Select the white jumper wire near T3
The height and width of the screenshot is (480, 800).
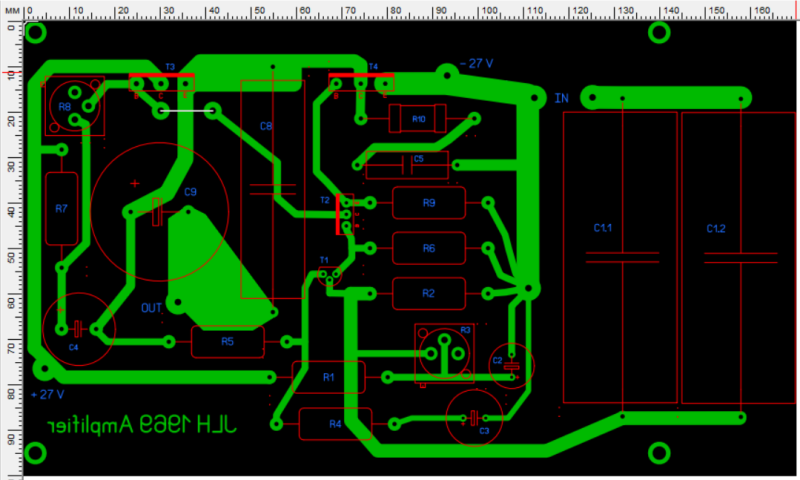tap(187, 111)
